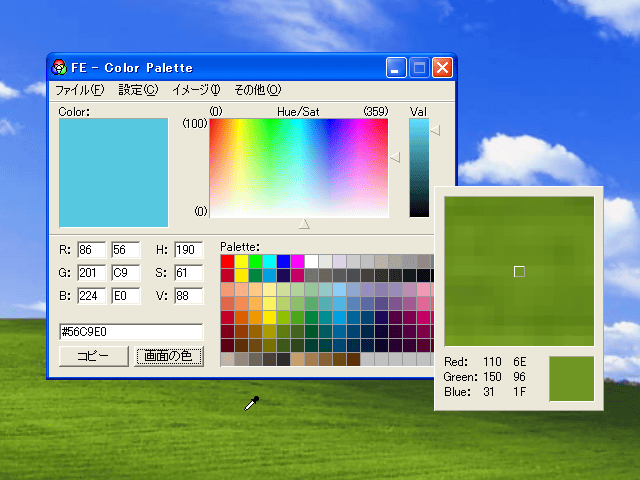Select the dark brown swatch in bottom row
The image size is (640, 480).
tap(353, 359)
